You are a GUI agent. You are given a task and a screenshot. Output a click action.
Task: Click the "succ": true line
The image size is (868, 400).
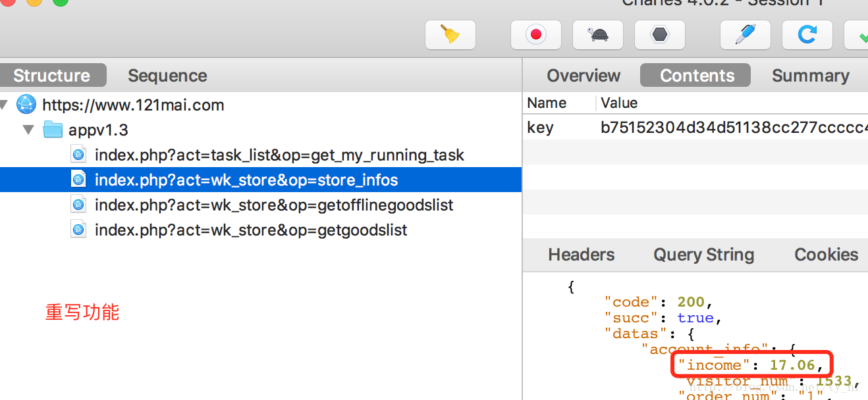[664, 318]
